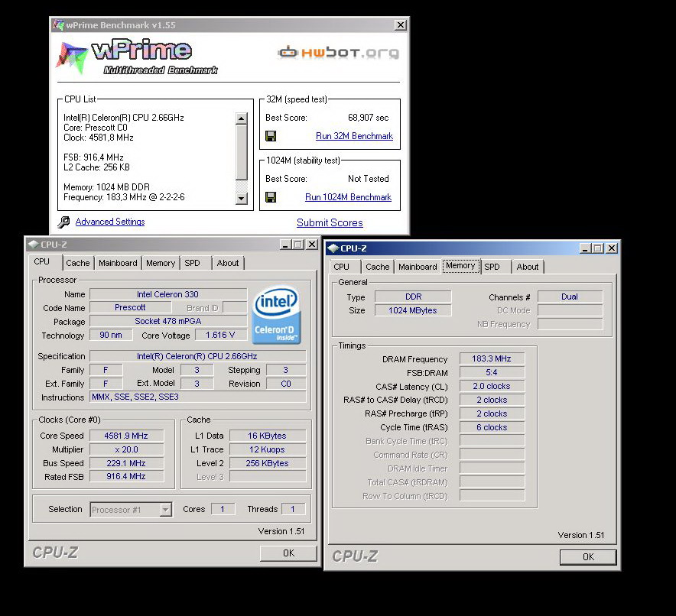This screenshot has width=676, height=616.
Task: Click Level 2 cache value '256 KBytes'
Action: 268,463
